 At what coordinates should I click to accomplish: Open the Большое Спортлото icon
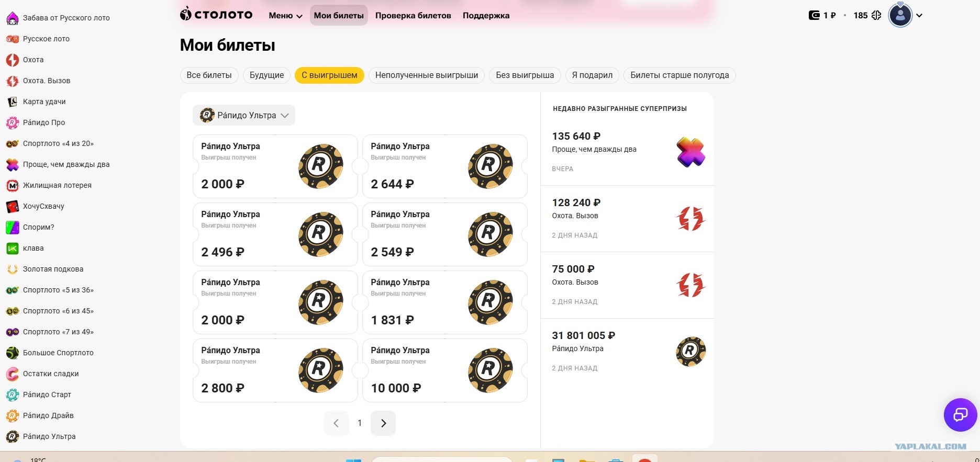(x=12, y=353)
